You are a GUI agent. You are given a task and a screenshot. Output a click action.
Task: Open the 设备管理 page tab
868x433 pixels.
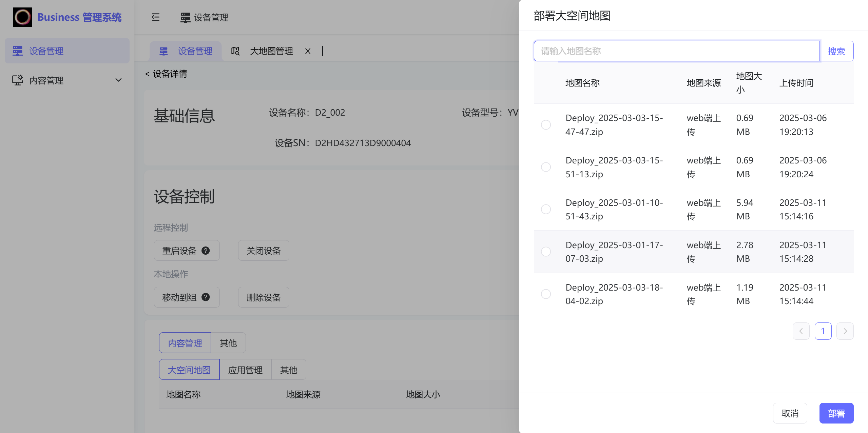coord(186,51)
